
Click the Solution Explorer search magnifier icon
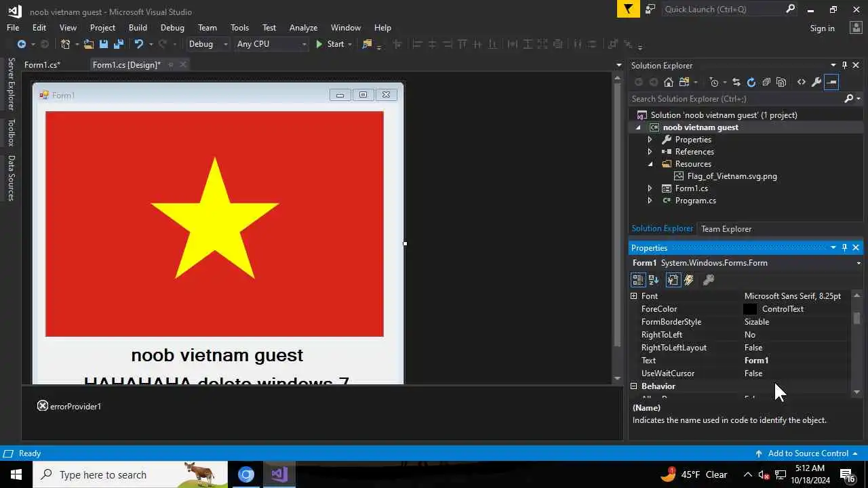[848, 99]
